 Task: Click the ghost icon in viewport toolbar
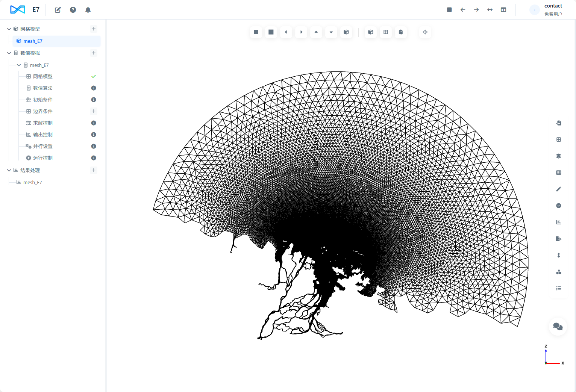400,32
